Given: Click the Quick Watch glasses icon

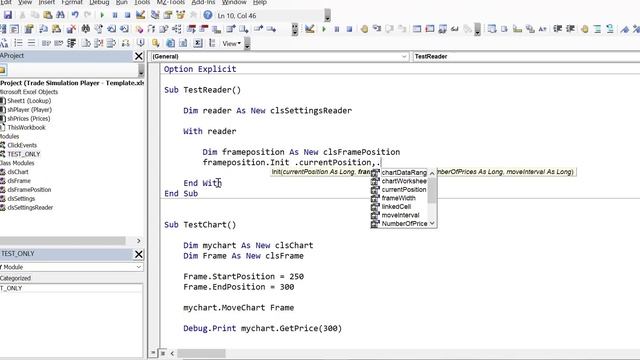Looking at the screenshot, I should (x=455, y=29).
